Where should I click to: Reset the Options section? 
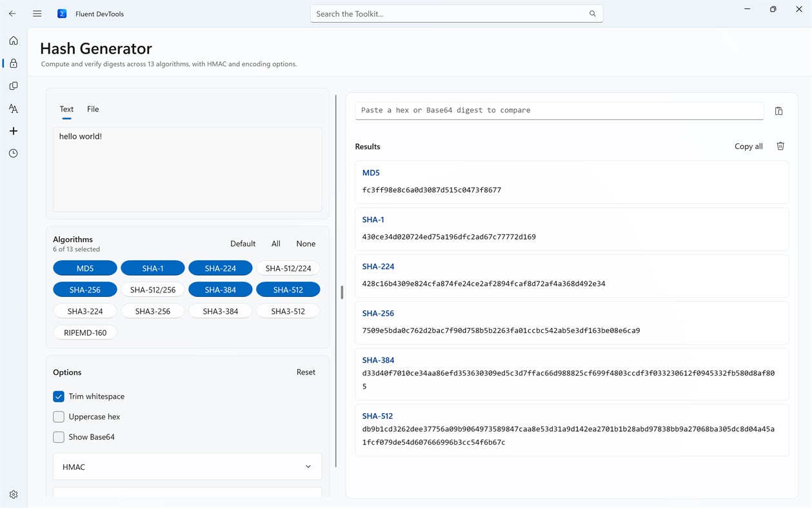click(x=306, y=372)
